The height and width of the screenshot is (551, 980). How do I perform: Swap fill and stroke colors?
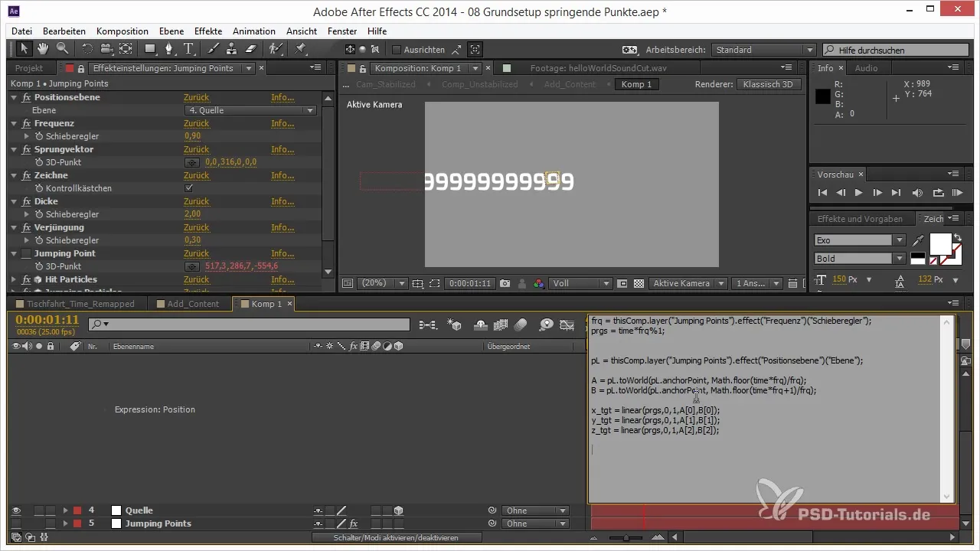pos(957,236)
